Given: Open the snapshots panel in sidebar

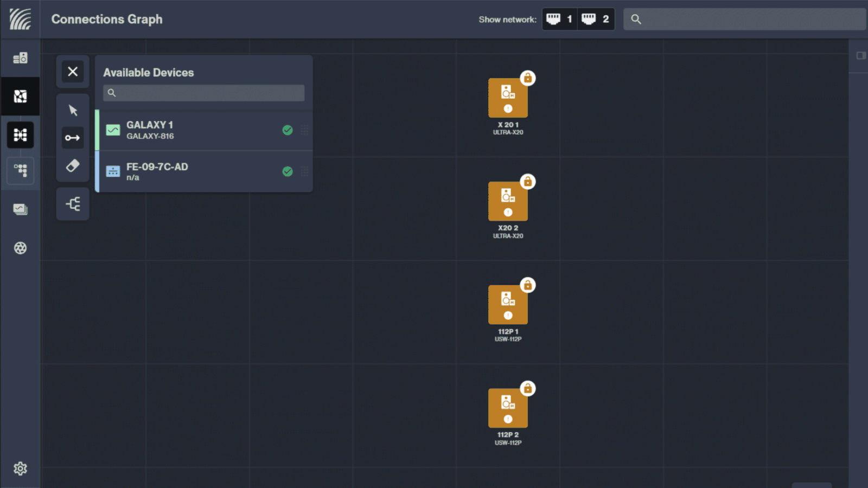Looking at the screenshot, I should click(21, 210).
